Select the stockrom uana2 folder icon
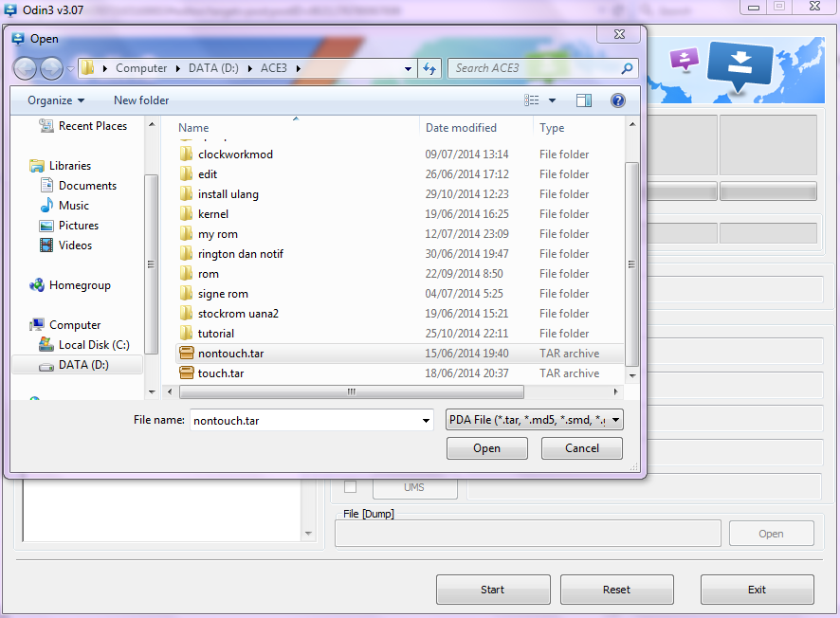 tap(186, 314)
